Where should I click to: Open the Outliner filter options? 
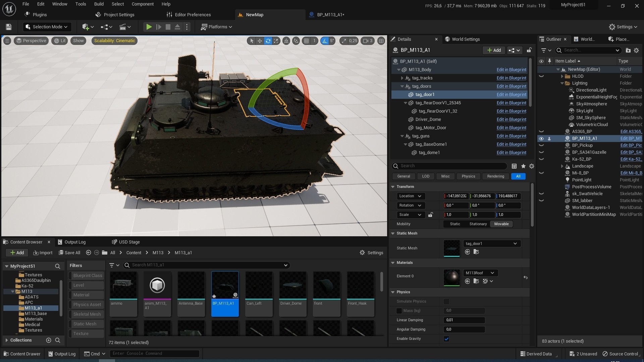click(546, 50)
